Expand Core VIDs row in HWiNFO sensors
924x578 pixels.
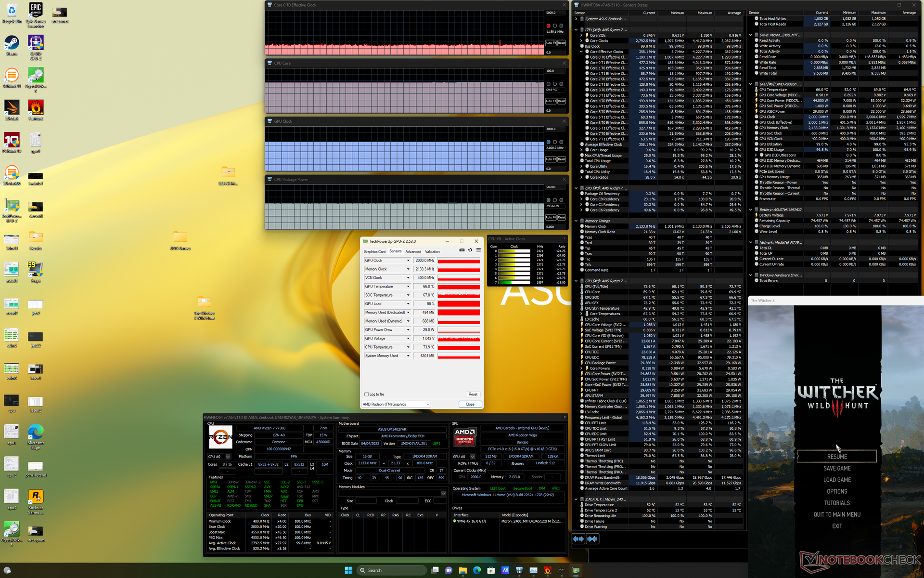pos(581,35)
